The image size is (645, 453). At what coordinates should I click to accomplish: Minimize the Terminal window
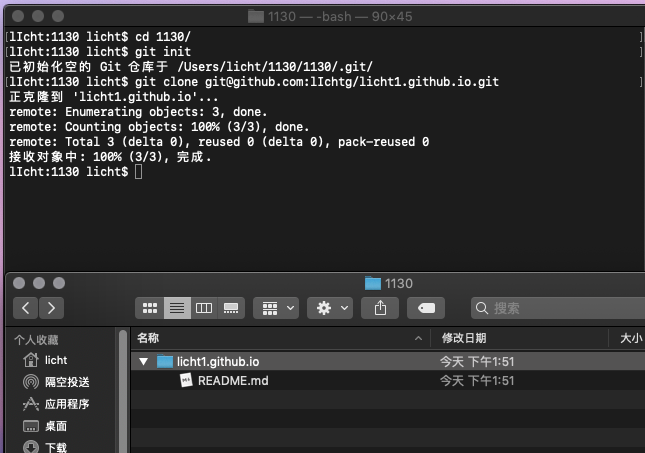click(x=38, y=16)
